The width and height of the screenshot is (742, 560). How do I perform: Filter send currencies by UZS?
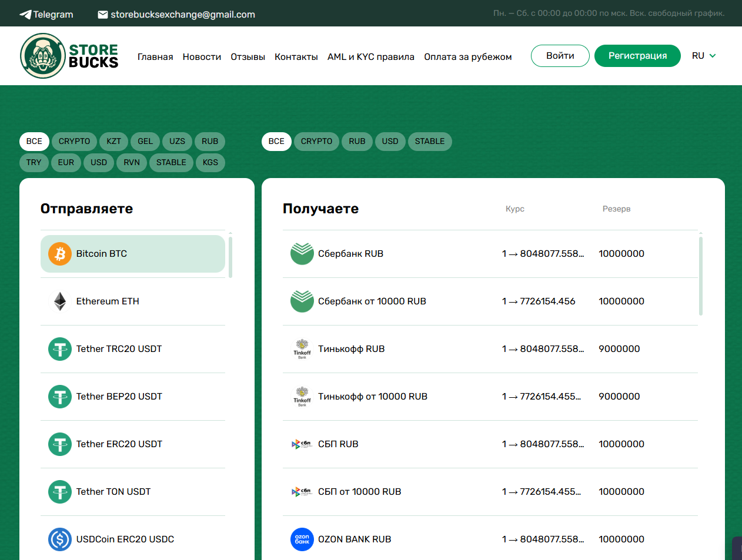(177, 142)
